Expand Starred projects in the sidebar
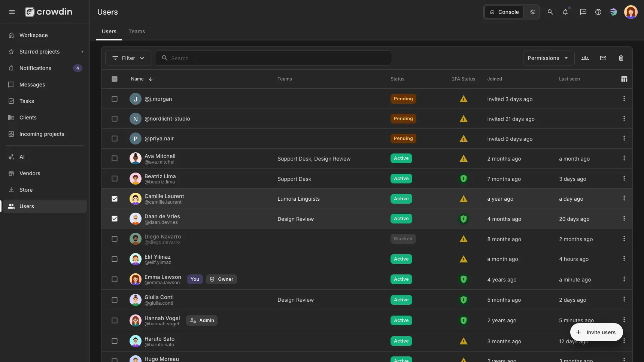This screenshot has height=362, width=644. click(82, 52)
